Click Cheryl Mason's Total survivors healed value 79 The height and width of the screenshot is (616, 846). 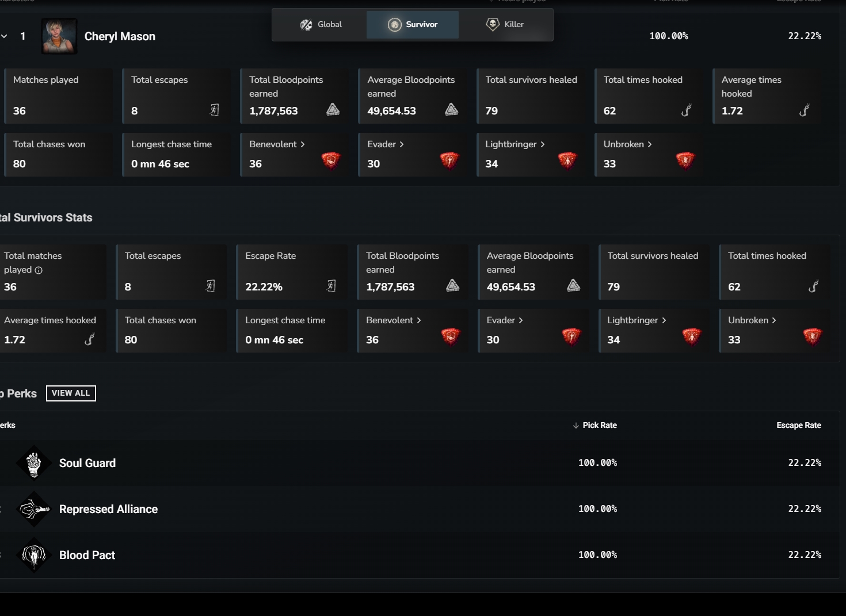coord(491,111)
